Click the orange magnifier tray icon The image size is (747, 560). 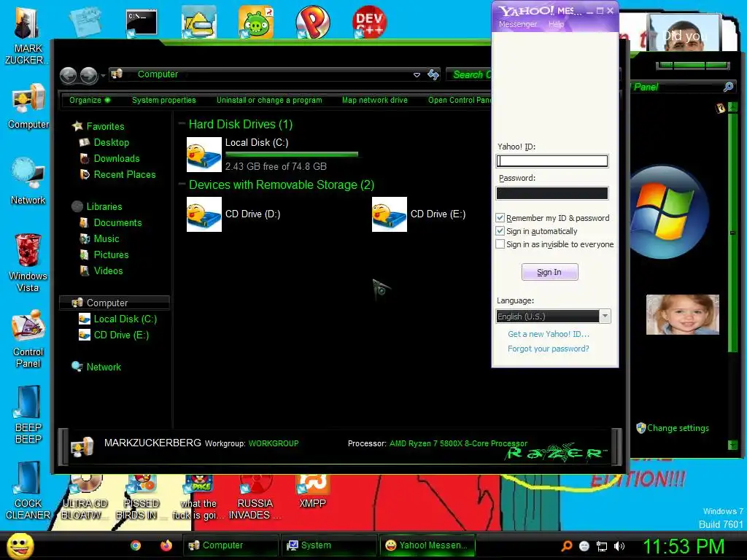click(567, 545)
